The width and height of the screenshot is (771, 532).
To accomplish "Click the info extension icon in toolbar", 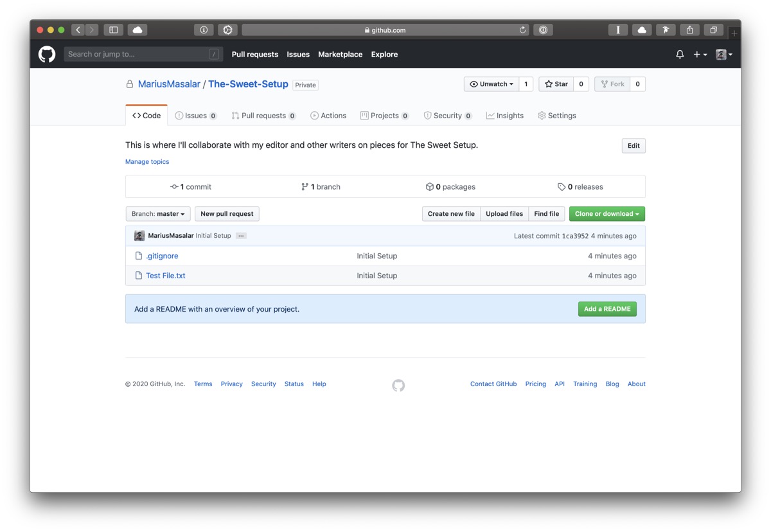I will click(204, 30).
